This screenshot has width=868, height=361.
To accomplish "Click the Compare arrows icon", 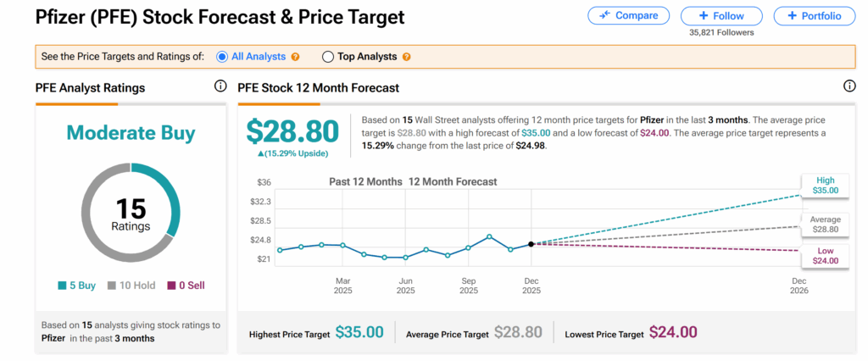I will (x=605, y=15).
